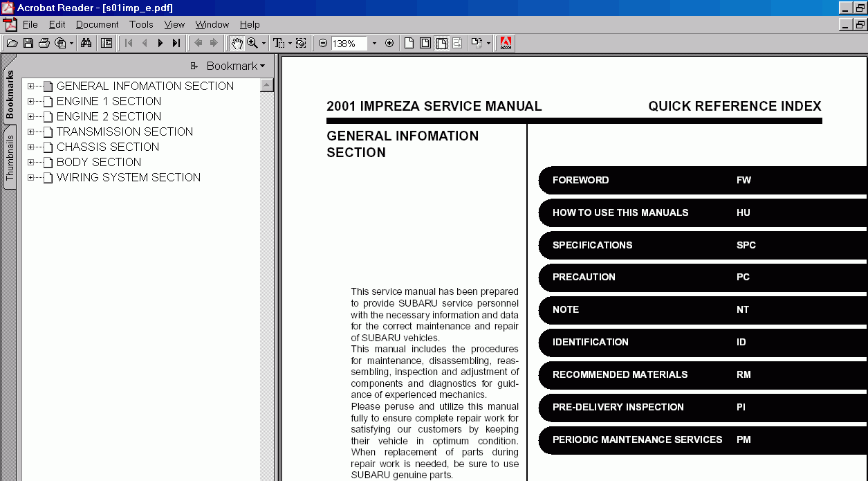Go to First Page icon

[129, 43]
